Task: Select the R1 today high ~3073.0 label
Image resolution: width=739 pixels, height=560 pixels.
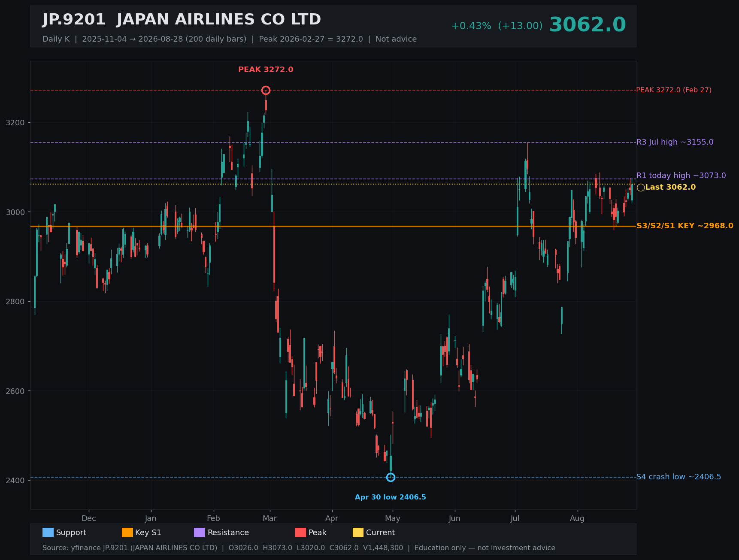Action: pyautogui.click(x=681, y=176)
